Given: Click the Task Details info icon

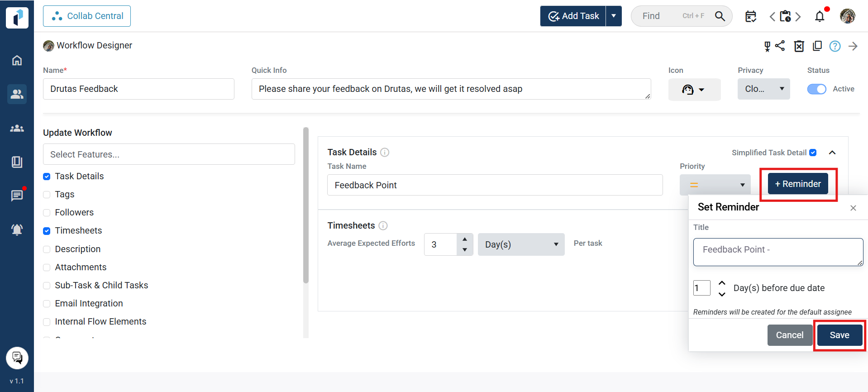Looking at the screenshot, I should click(385, 153).
